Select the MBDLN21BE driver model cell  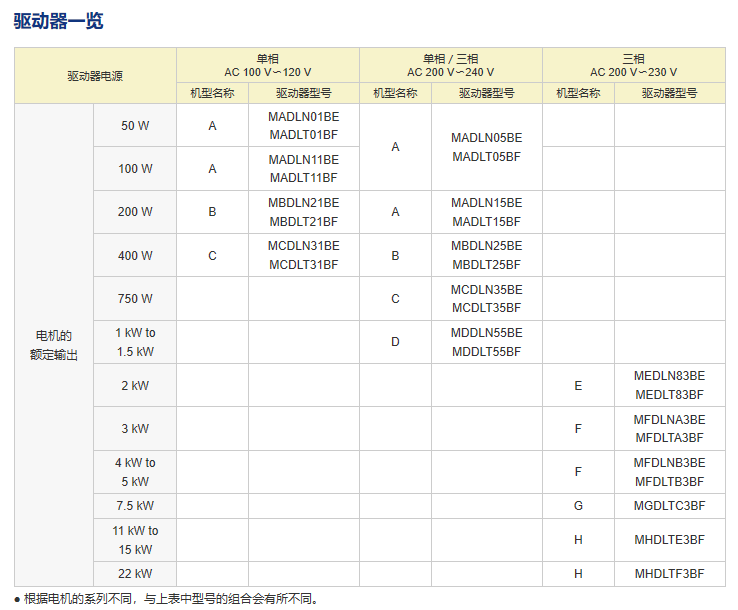(x=304, y=212)
